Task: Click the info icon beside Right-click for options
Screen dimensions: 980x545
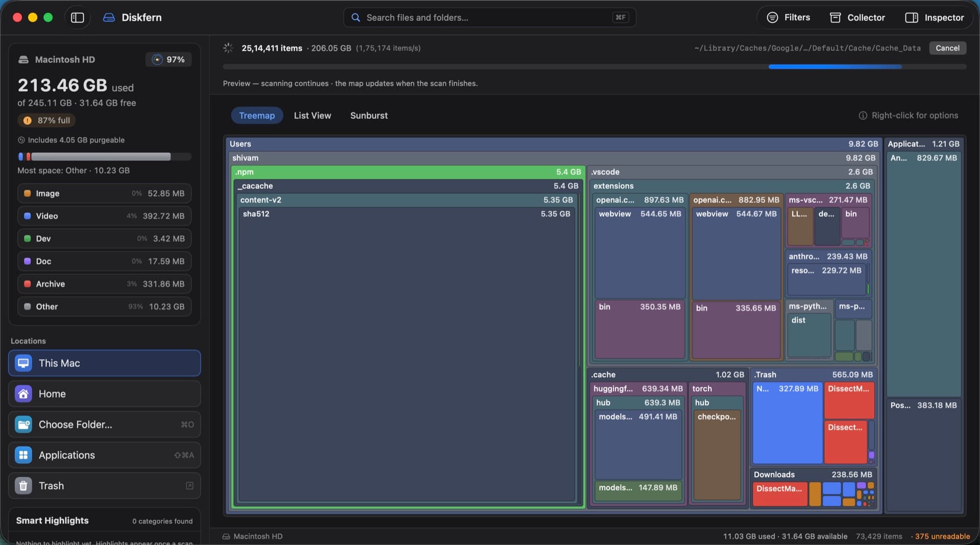Action: [863, 115]
